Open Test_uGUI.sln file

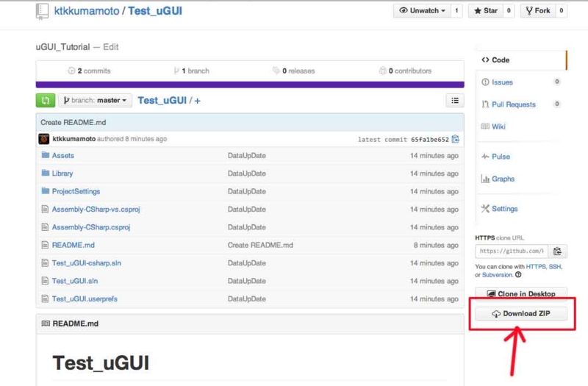click(75, 281)
